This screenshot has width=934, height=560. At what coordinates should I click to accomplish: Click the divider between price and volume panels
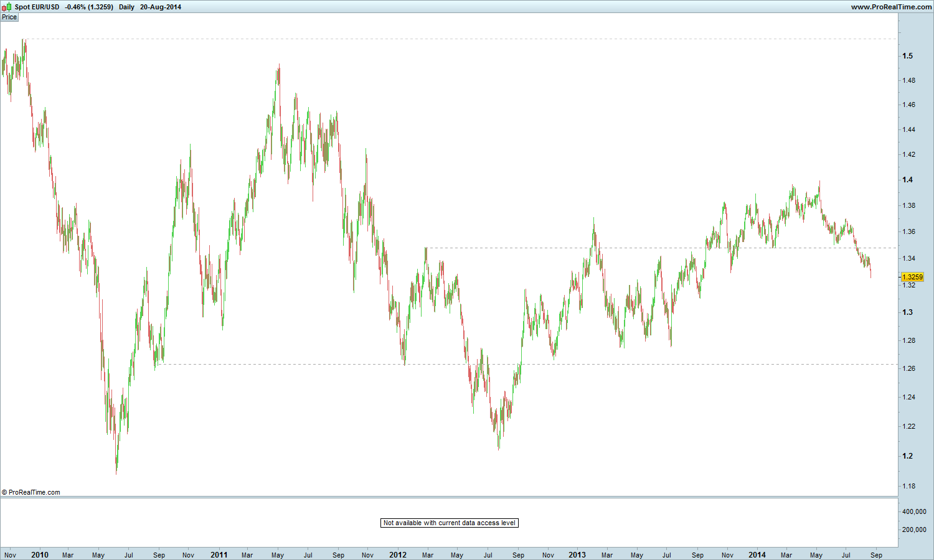click(449, 497)
